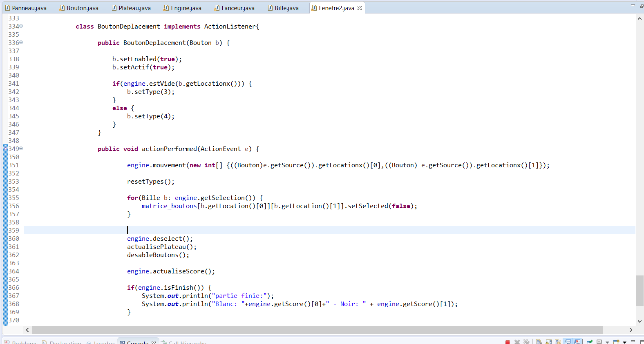Image resolution: width=644 pixels, height=344 pixels.
Task: Go to the Engine.java tab
Action: coord(182,8)
